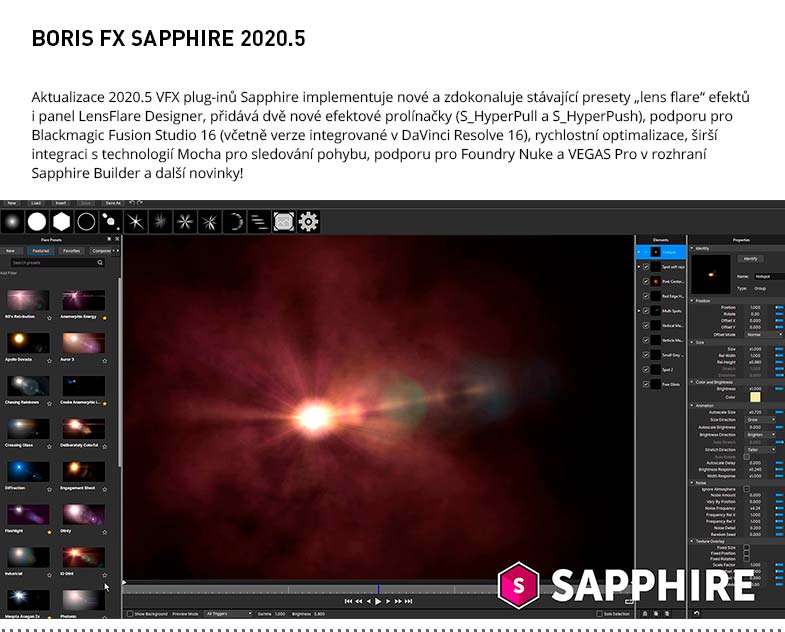785x632 pixels.
Task: Click the Save As button
Action: tap(113, 203)
